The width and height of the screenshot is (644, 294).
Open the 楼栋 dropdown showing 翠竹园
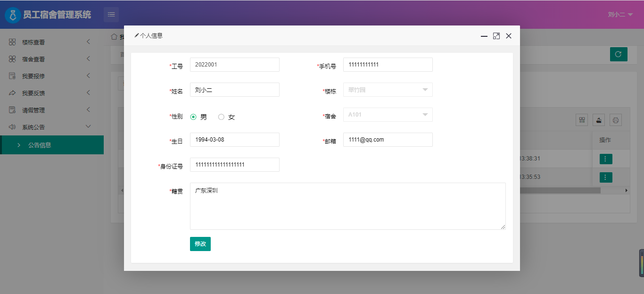[x=388, y=90]
